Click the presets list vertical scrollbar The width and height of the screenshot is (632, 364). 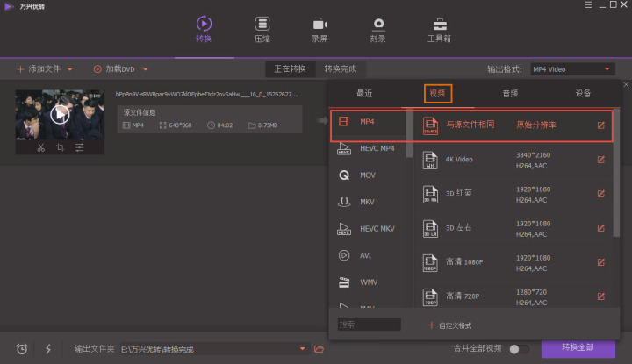click(x=616, y=173)
